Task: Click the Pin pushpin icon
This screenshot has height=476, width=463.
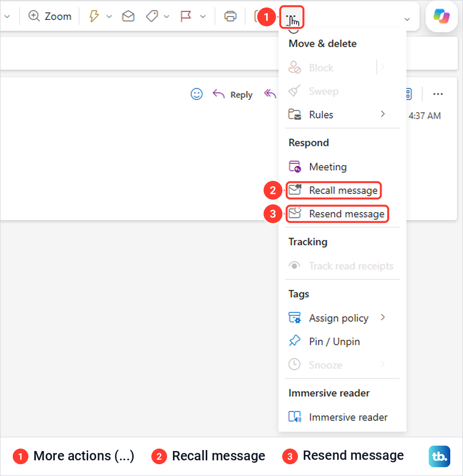Action: pyautogui.click(x=294, y=341)
